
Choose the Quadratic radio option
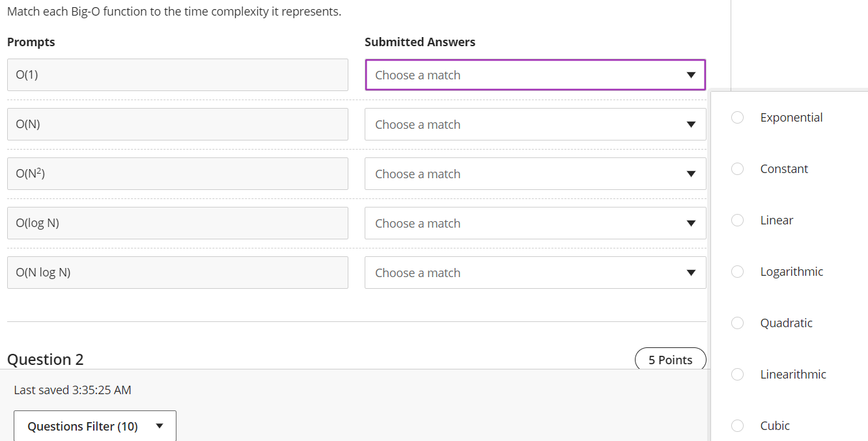(x=738, y=323)
